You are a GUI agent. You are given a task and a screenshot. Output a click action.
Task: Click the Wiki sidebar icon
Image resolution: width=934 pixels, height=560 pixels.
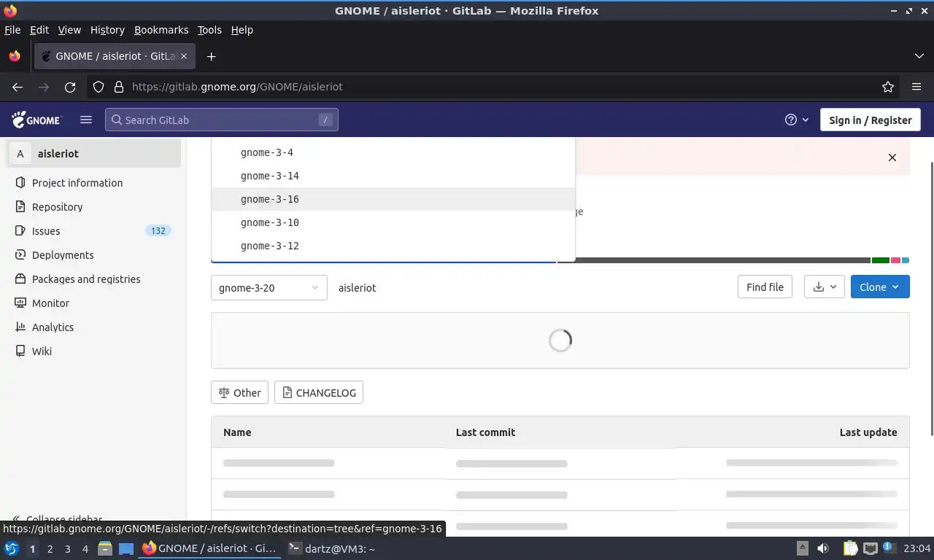[x=20, y=351]
